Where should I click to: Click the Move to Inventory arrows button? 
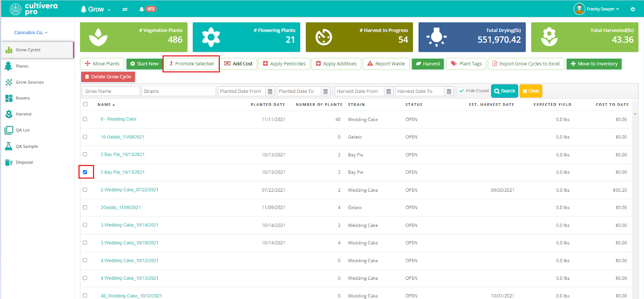click(594, 64)
